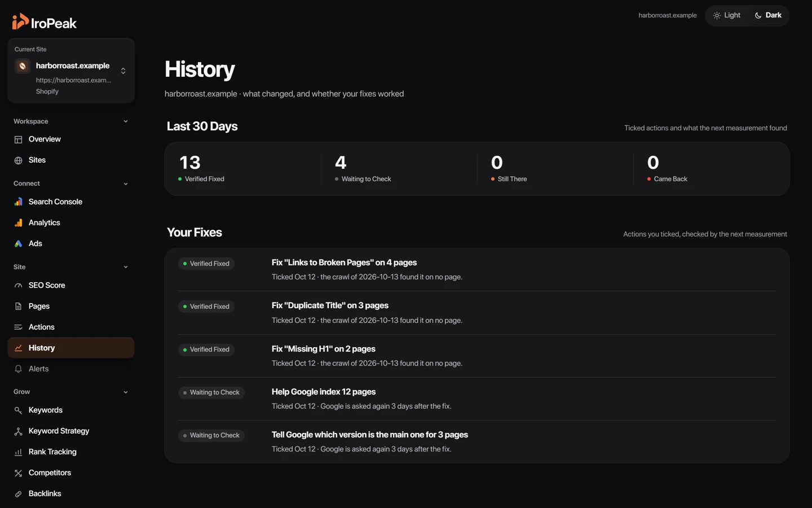This screenshot has height=508, width=812.
Task: Open Overview via its layout icon
Action: [18, 139]
